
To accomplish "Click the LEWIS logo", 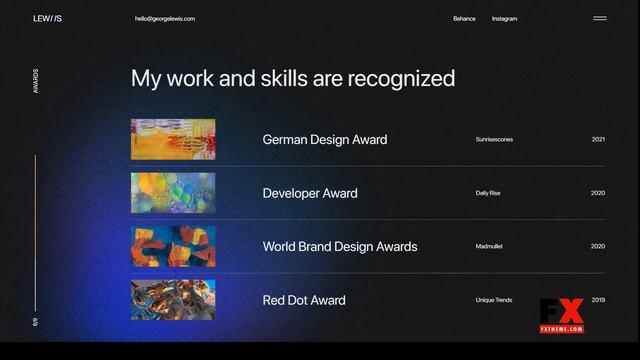I will [47, 19].
